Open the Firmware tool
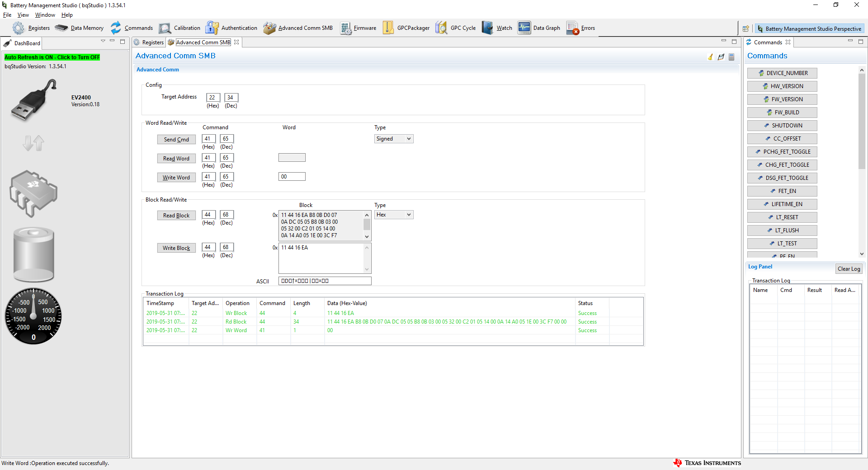Viewport: 868px width, 470px height. click(x=359, y=28)
